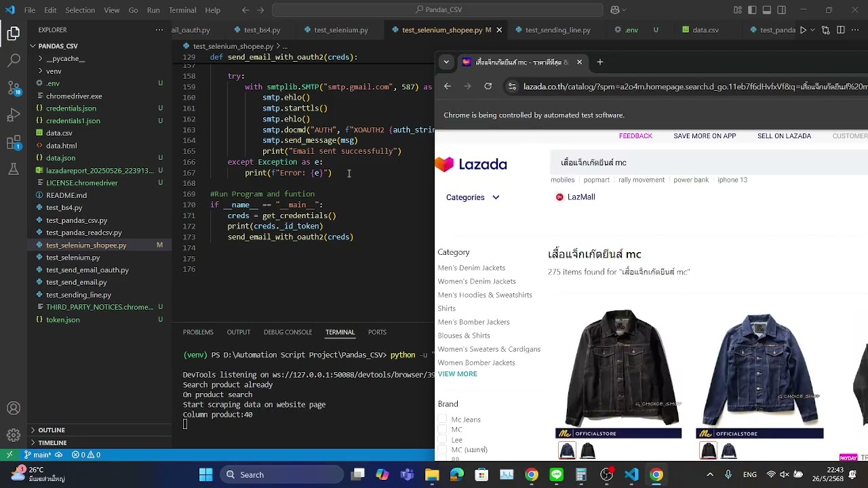Open Run and Debug view
Screen dimensions: 868x488
[14, 115]
